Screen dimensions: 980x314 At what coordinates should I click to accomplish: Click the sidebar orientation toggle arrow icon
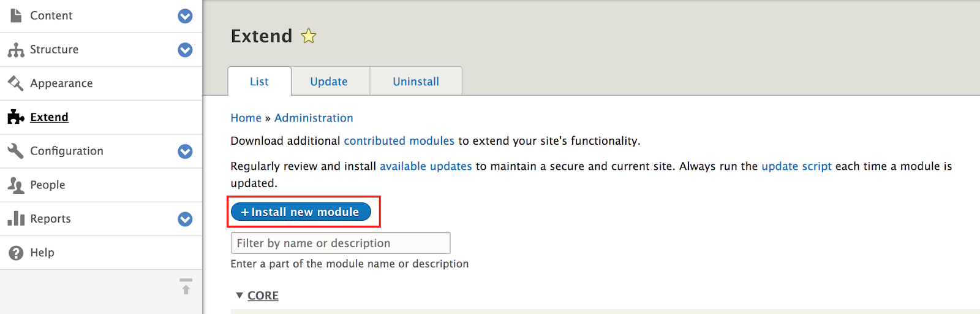[x=186, y=286]
